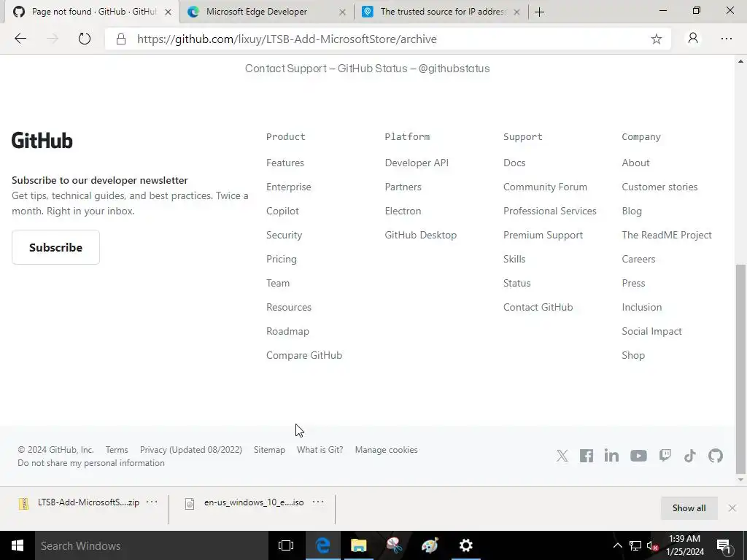Click the GitHub Octocat icon in footer
747x560 pixels.
click(715, 456)
